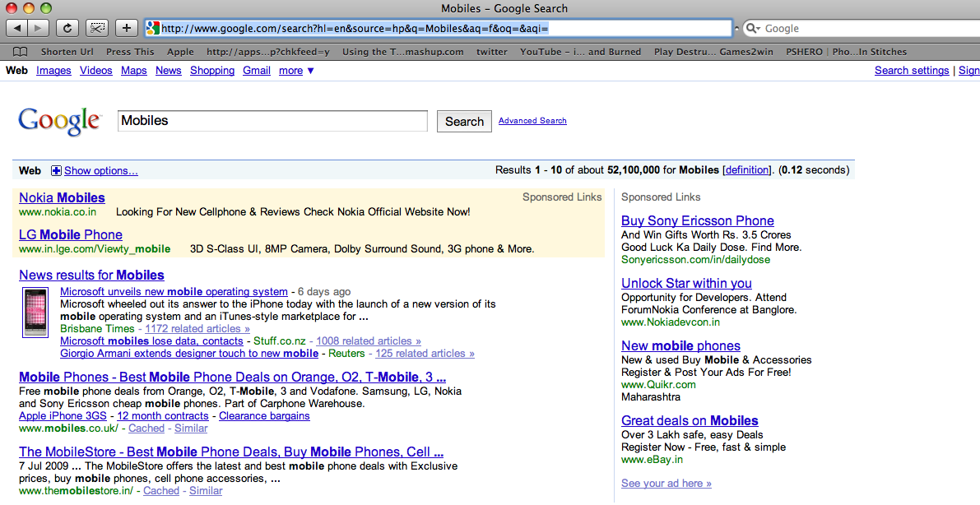
Task: Open News results for Mobiles
Action: [92, 275]
